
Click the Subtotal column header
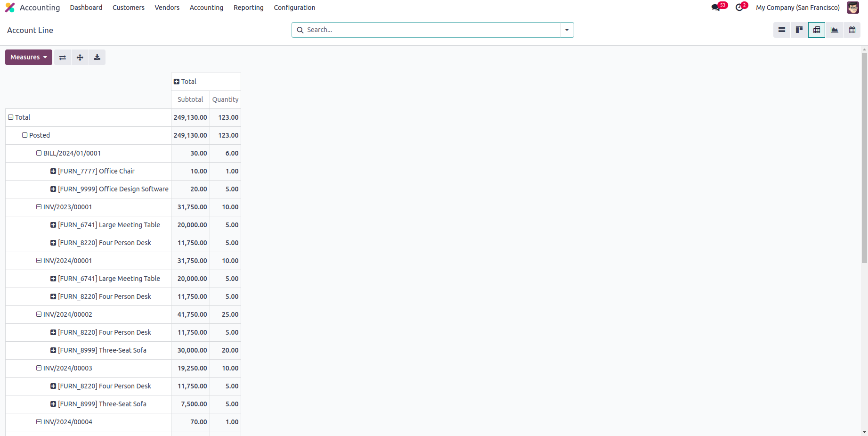pyautogui.click(x=190, y=99)
